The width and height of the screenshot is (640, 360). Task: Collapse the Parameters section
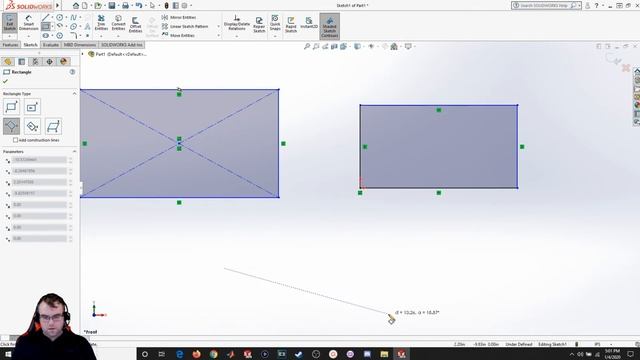tap(74, 151)
